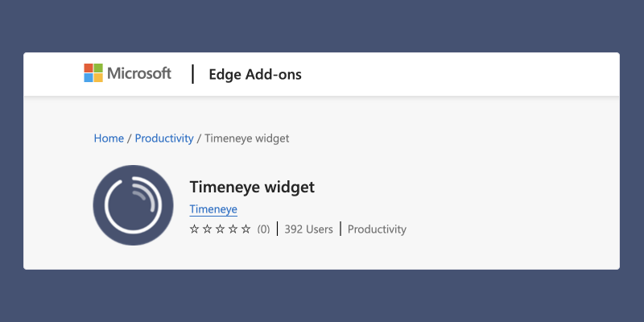The height and width of the screenshot is (322, 644).
Task: Click the second rating star
Action: point(207,229)
